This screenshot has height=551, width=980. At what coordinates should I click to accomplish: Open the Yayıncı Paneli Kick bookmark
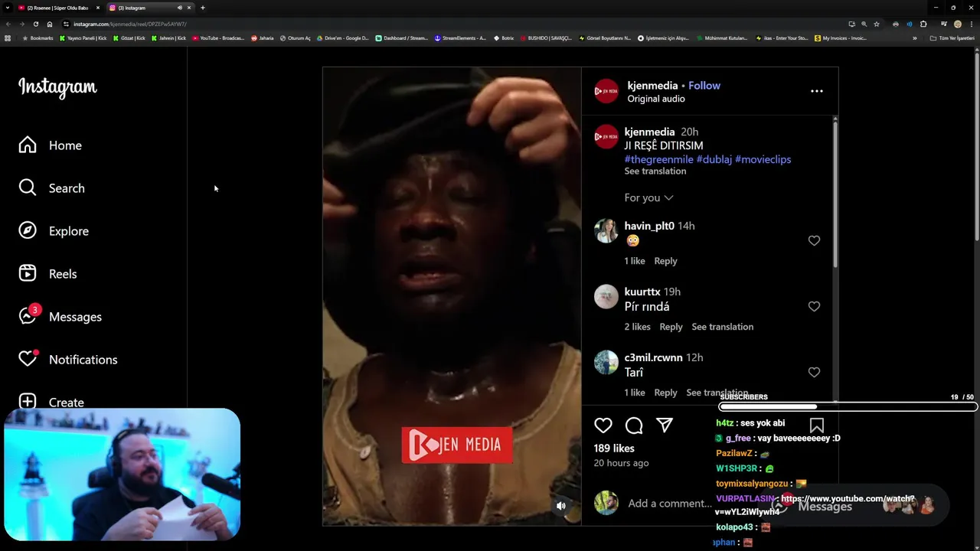click(x=83, y=38)
